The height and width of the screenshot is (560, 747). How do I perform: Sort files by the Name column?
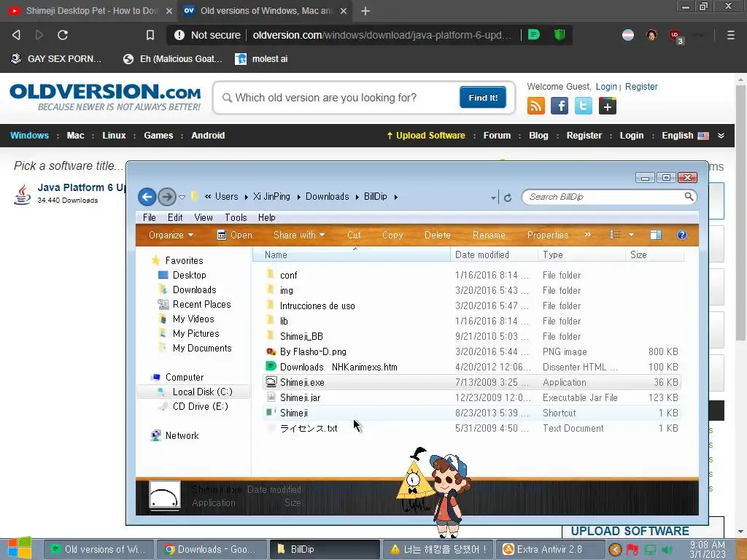[352, 254]
